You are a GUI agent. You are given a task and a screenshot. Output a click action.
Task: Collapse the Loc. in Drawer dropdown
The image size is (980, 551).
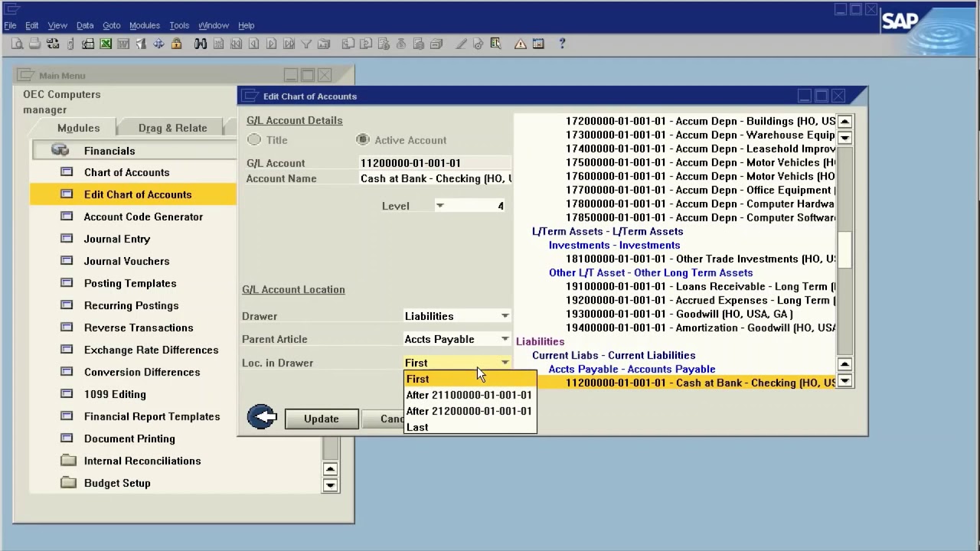click(505, 363)
